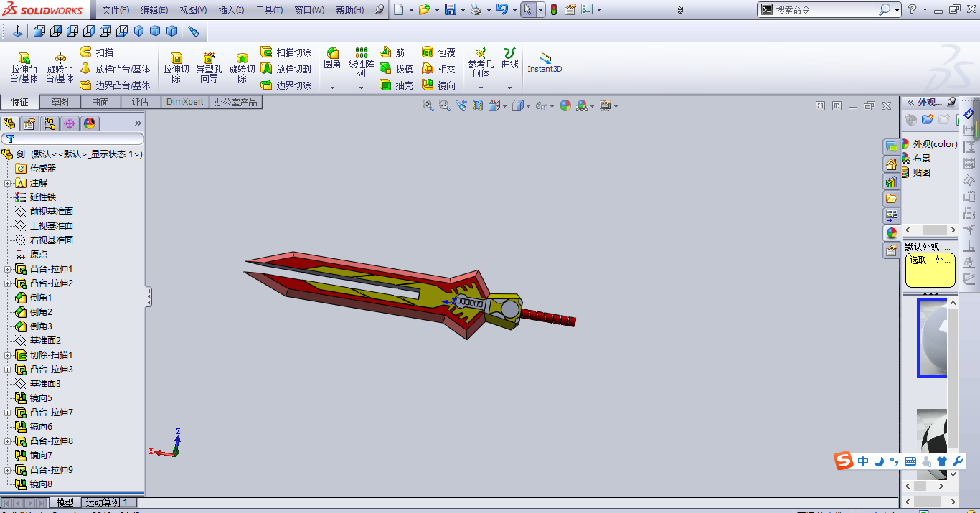Select the 圆角 fillet tool
980x513 pixels.
tap(332, 59)
